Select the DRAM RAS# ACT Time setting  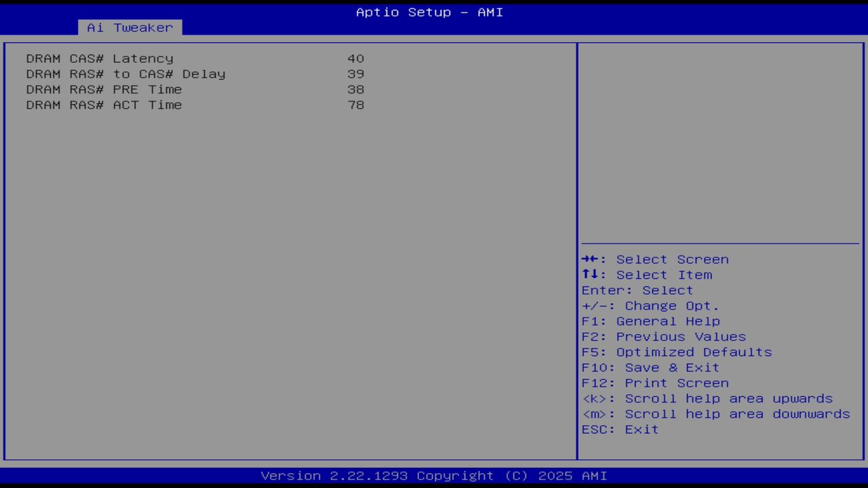[x=104, y=104]
